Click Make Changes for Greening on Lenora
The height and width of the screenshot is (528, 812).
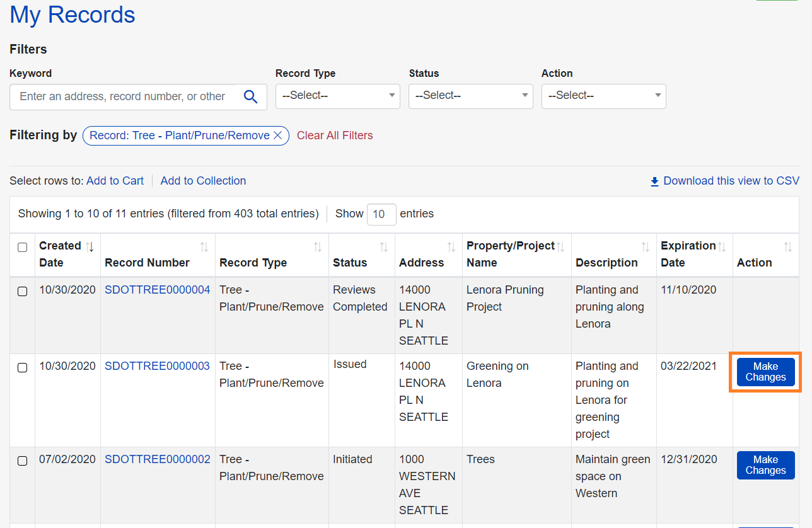click(x=765, y=372)
